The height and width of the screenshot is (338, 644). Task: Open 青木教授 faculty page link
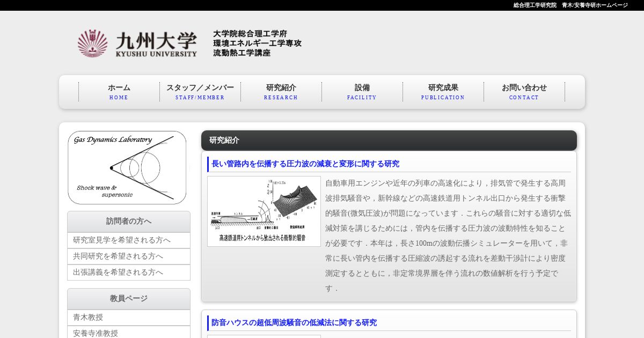129,318
